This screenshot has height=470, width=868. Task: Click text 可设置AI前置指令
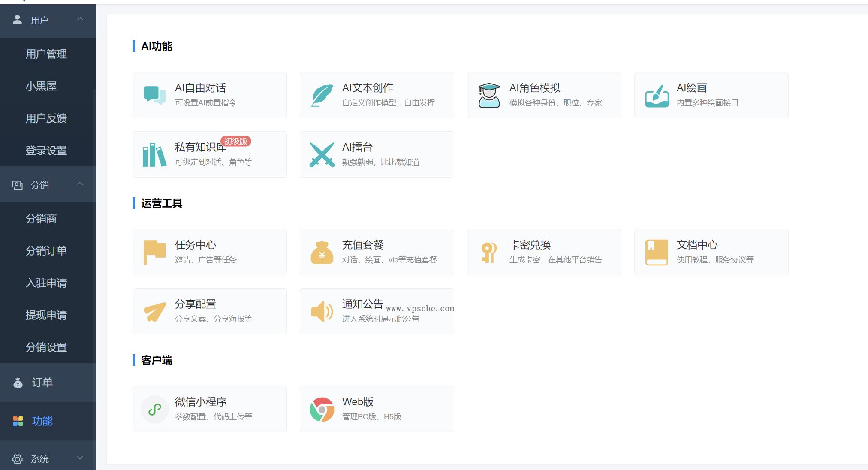coord(205,103)
